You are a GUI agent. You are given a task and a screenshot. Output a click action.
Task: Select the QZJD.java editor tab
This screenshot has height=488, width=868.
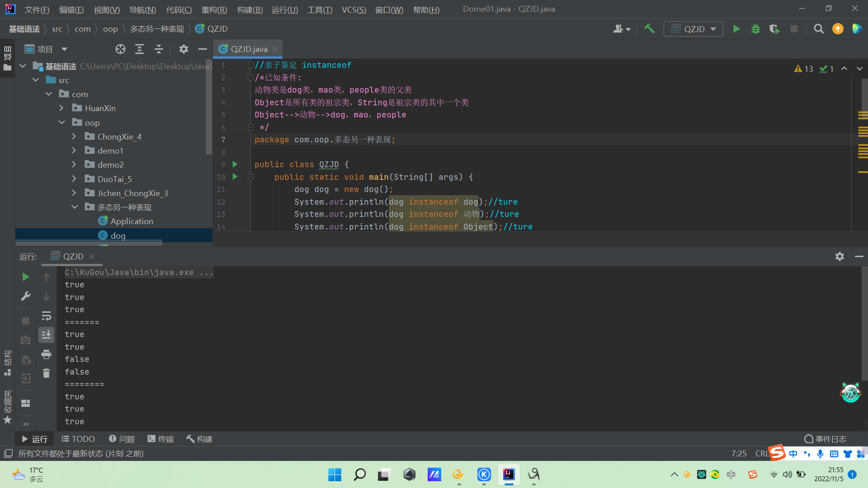point(248,49)
